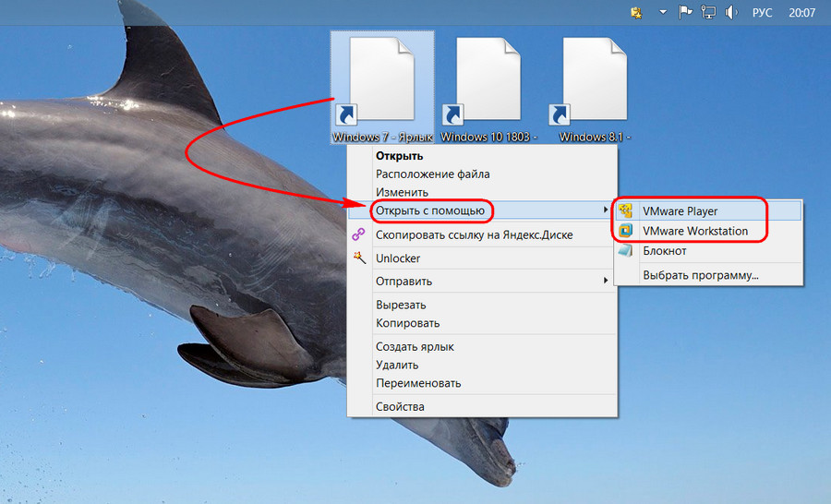Click the Блокнот notepad icon

626,251
